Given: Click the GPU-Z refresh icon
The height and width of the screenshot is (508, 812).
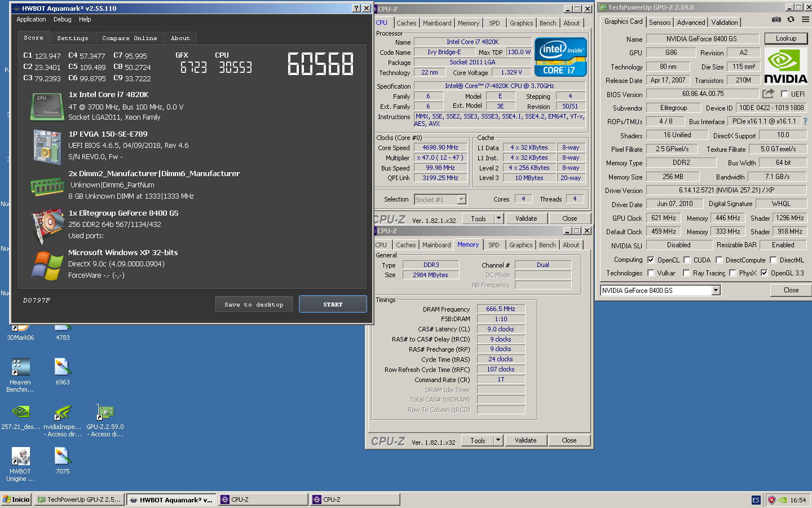Looking at the screenshot, I should point(791,19).
